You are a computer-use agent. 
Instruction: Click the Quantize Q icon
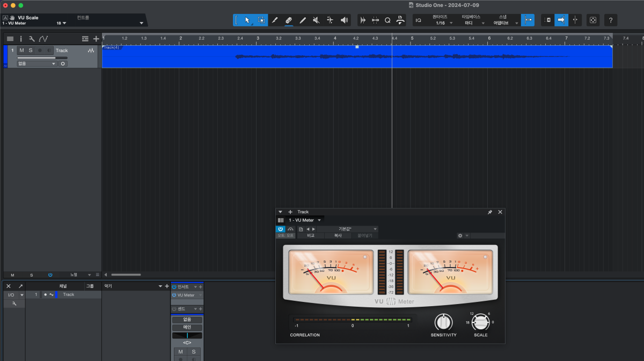click(x=387, y=20)
